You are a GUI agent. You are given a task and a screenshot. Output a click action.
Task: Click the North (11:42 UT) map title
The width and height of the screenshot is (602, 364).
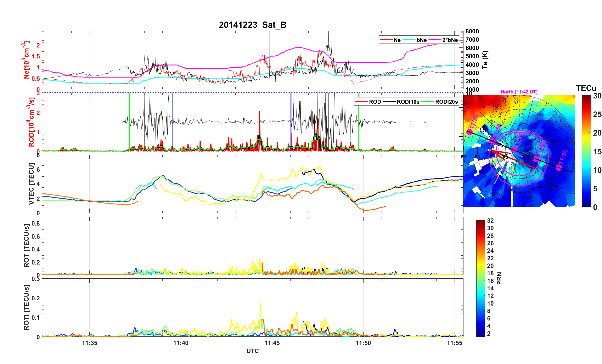coord(519,92)
